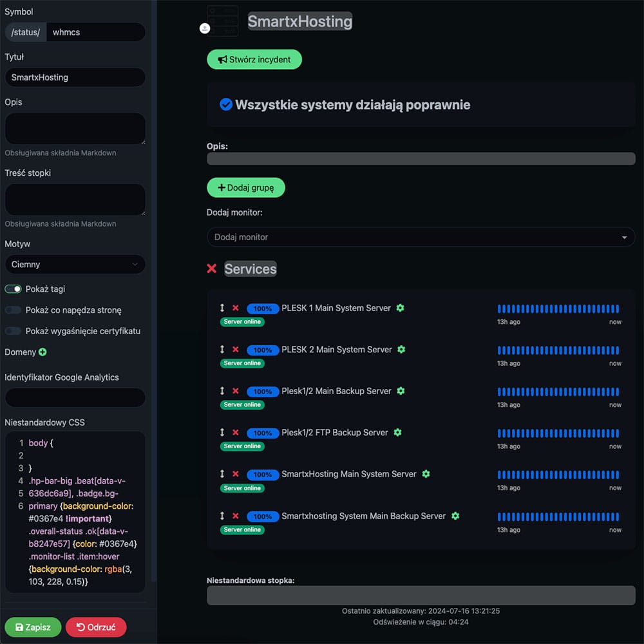644x644 pixels.
Task: Expand the Dodaj monitor dropdown
Action: tap(421, 237)
